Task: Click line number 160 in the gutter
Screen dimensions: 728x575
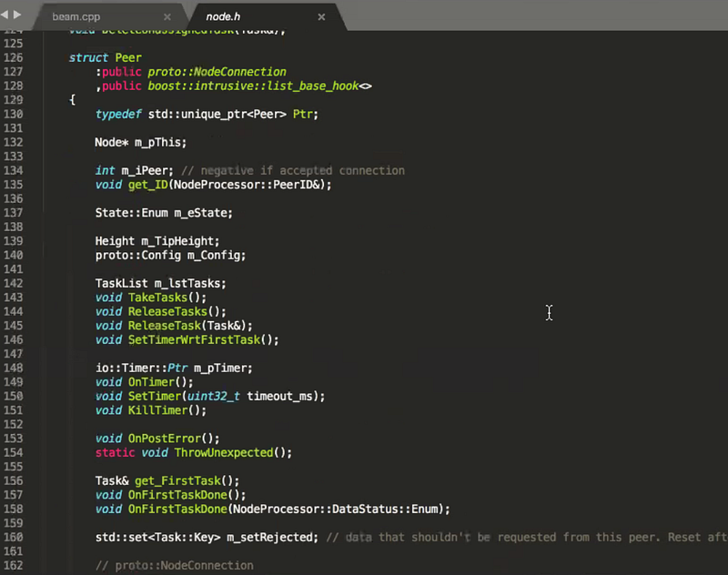Action: click(13, 537)
